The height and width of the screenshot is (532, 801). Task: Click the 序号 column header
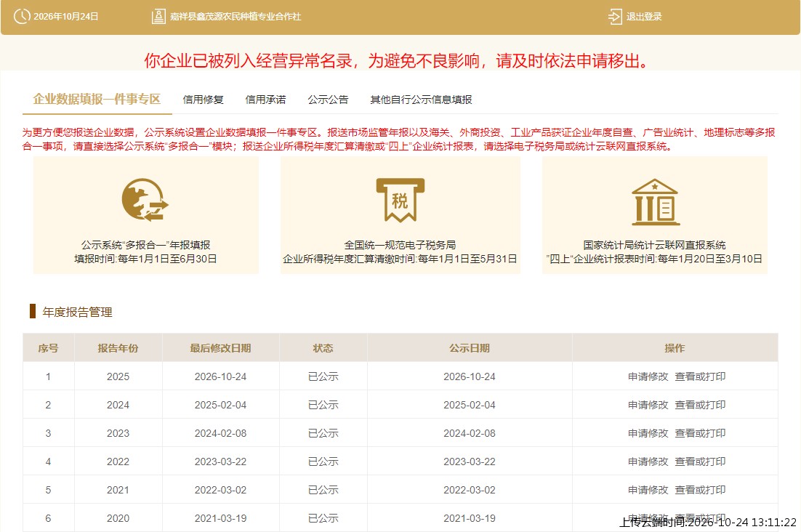(x=49, y=348)
